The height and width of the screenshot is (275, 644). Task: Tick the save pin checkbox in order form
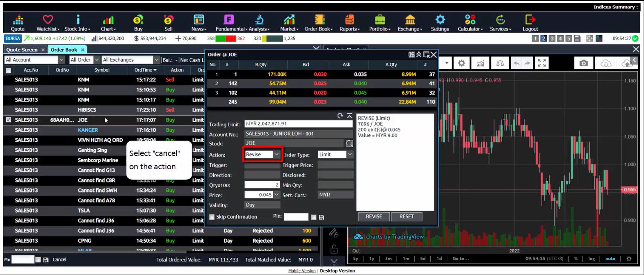click(x=313, y=217)
